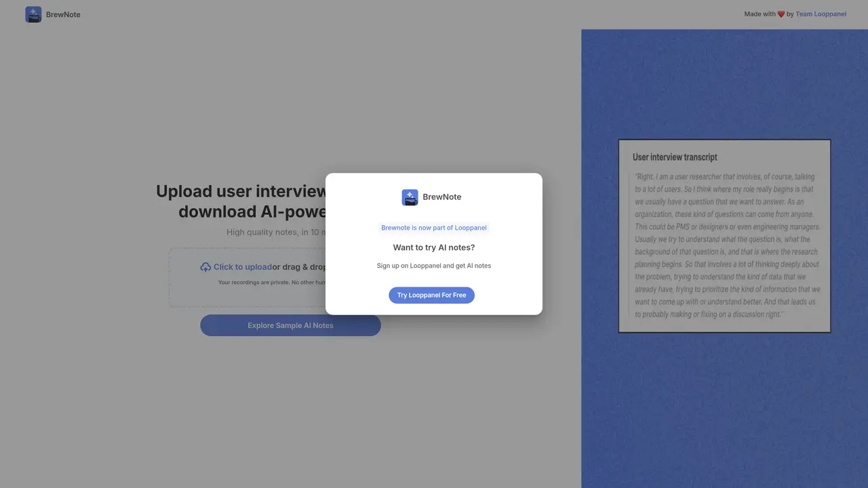Click Explore Sample AI Notes button

[x=290, y=325]
